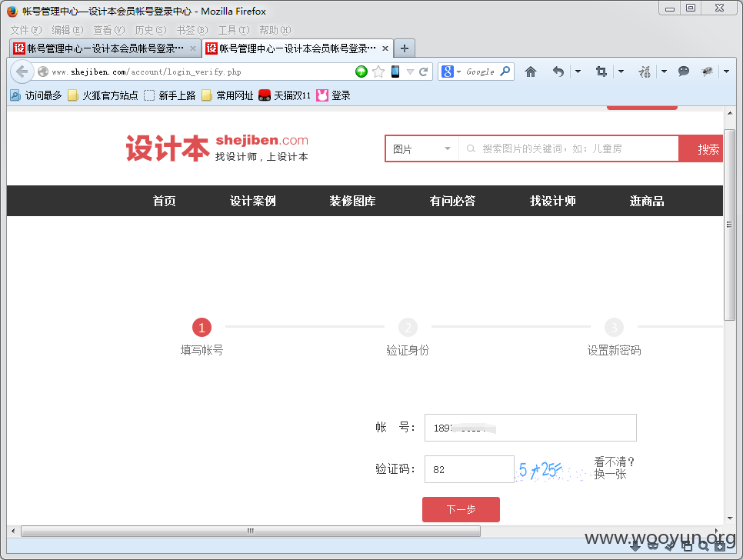The height and width of the screenshot is (560, 743).
Task: Expand the 福 icon dropdown arrow
Action: 664,72
